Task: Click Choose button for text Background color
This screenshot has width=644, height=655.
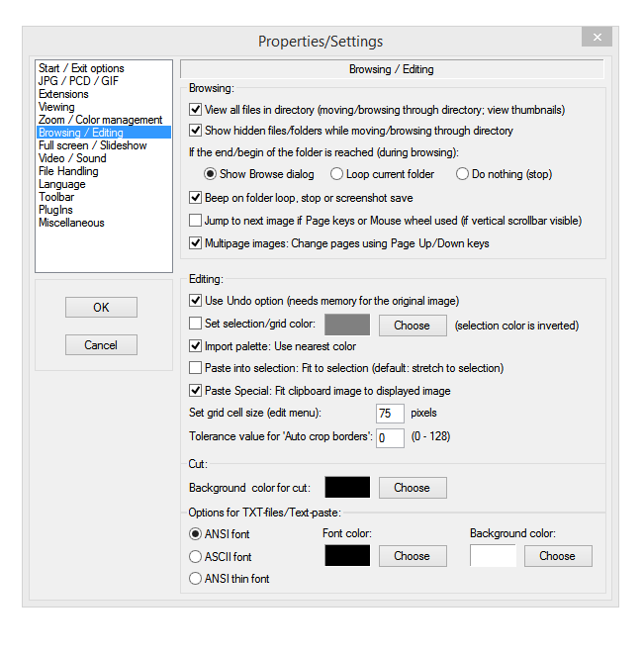Action: [x=558, y=556]
